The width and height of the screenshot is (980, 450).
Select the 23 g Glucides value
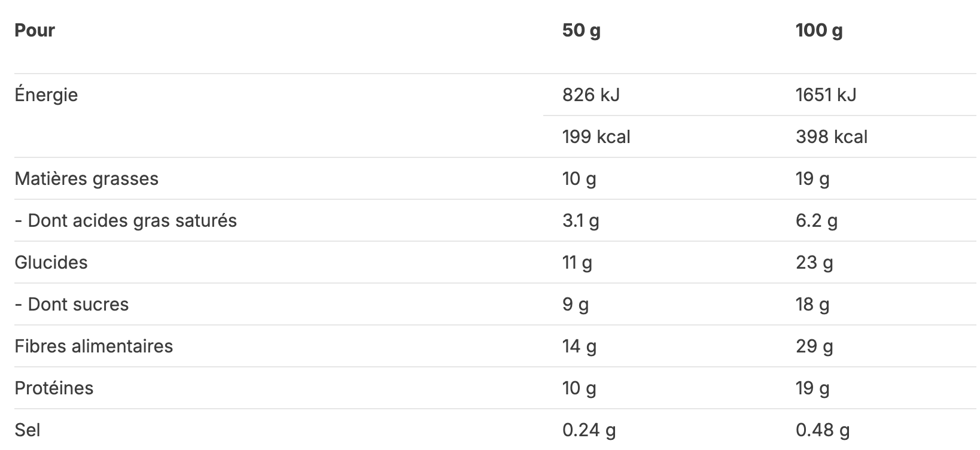(x=814, y=263)
